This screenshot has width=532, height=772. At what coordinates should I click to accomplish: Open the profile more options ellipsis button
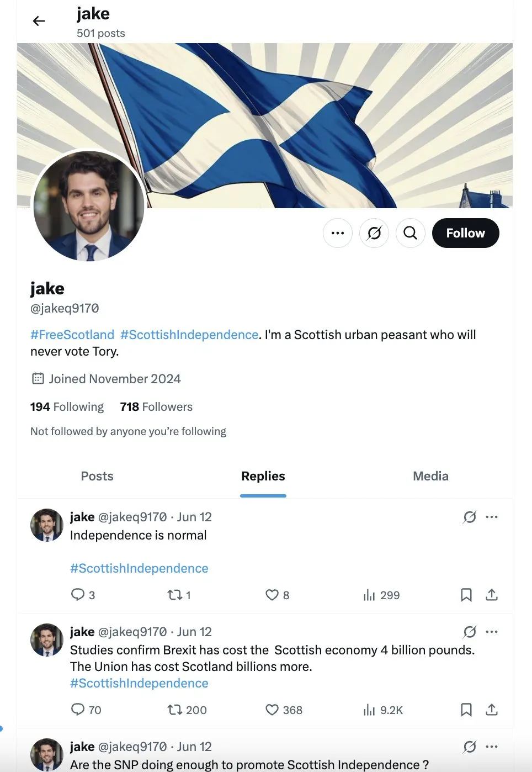click(338, 233)
